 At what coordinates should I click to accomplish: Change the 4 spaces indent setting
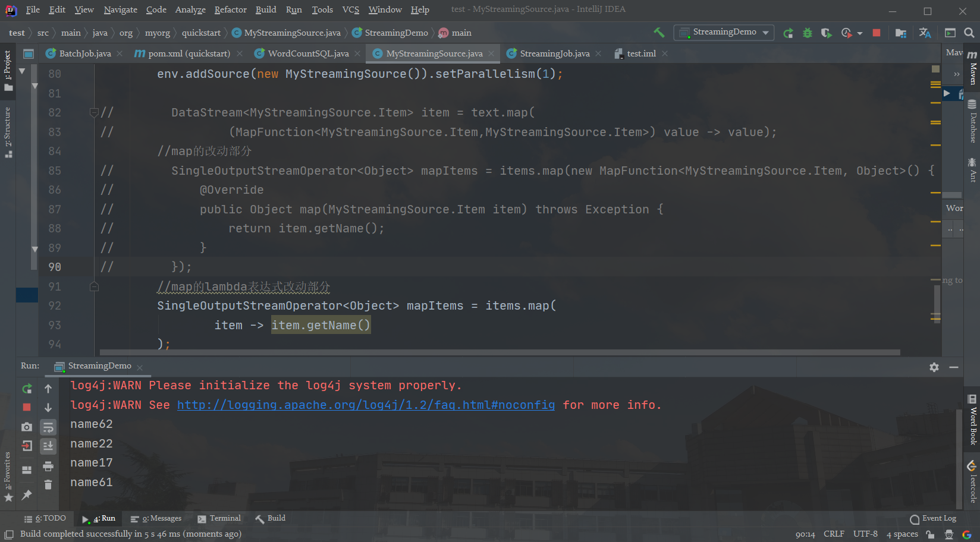[902, 534]
